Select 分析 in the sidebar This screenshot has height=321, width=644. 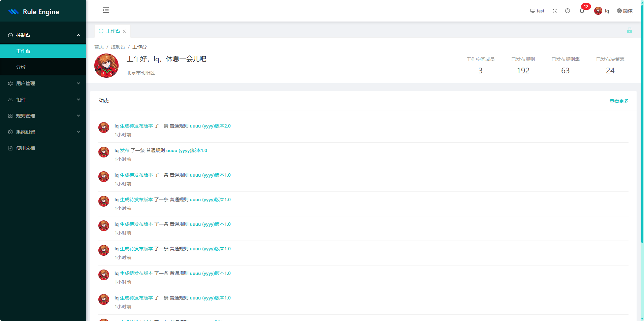pyautogui.click(x=21, y=67)
